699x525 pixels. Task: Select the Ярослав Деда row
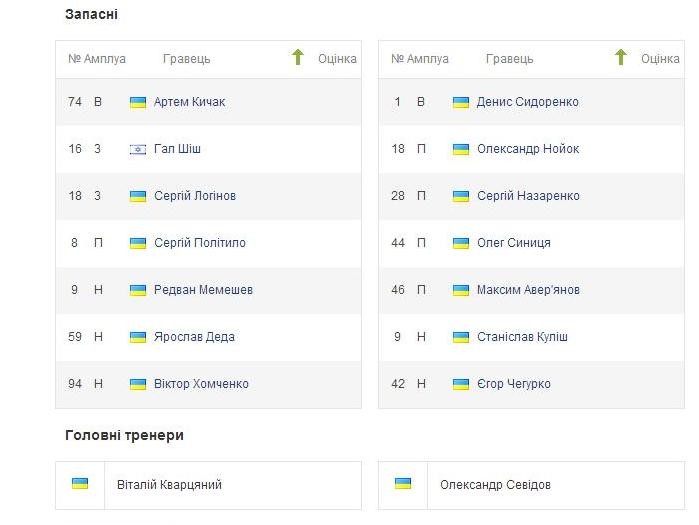208,337
